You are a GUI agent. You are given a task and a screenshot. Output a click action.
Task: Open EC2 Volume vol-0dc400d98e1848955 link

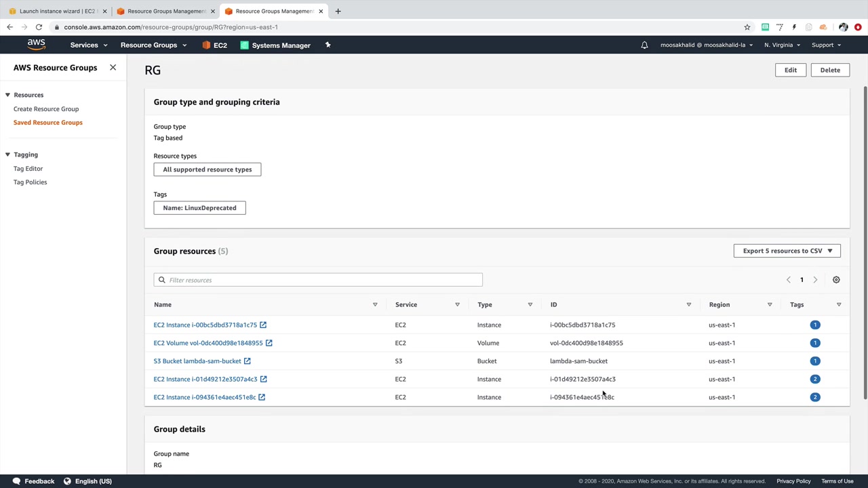(x=208, y=343)
